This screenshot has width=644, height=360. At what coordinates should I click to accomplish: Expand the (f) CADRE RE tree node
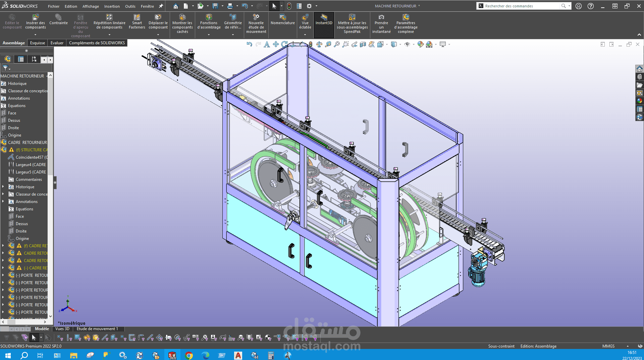(3, 246)
